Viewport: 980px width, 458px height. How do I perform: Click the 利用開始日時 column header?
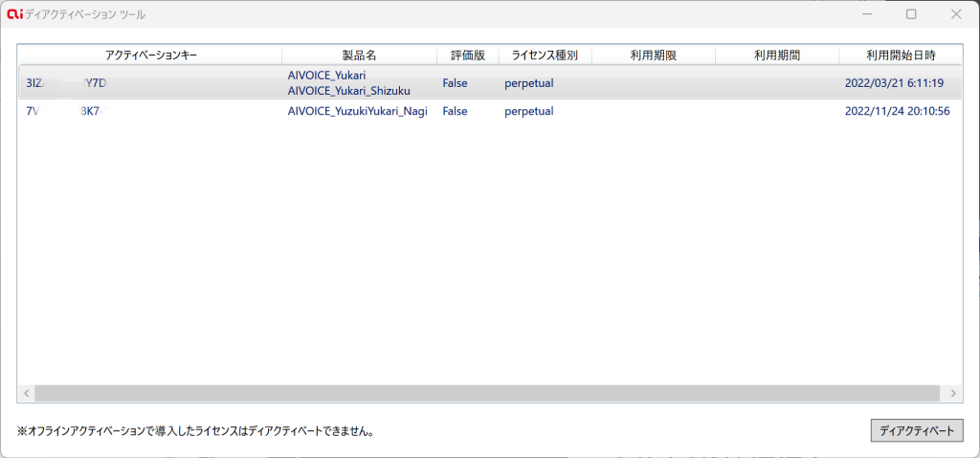[901, 55]
